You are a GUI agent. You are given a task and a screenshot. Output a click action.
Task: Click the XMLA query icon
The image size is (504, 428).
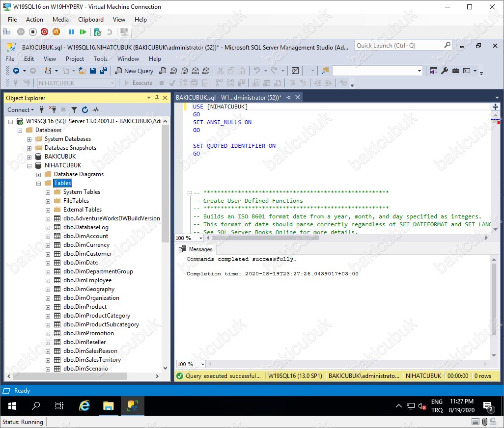pos(195,71)
